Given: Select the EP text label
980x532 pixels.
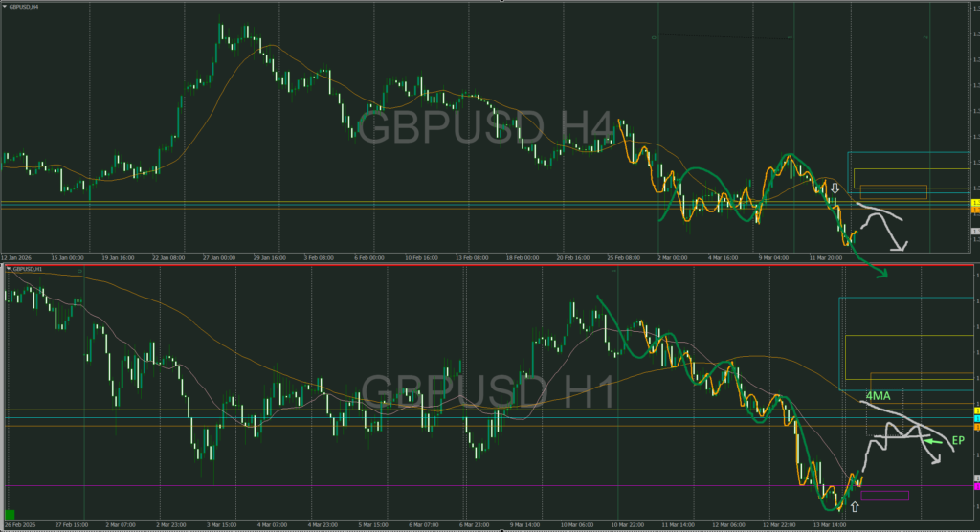Looking at the screenshot, I should 957,440.
